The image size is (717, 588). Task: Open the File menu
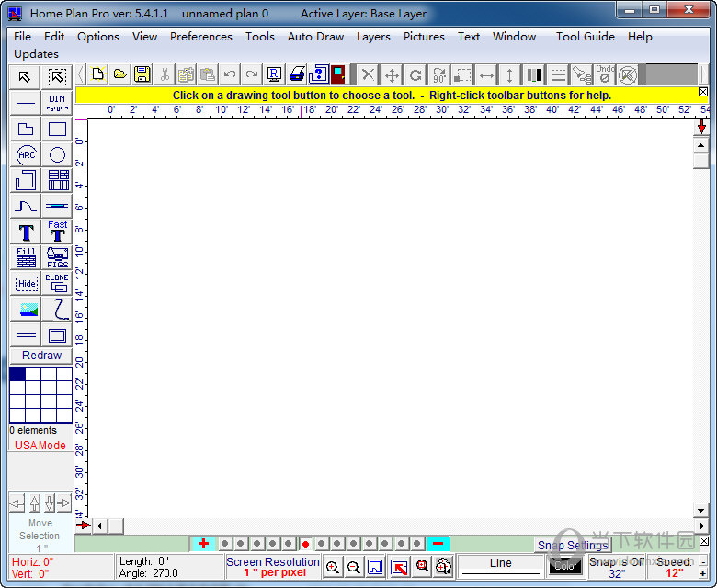[22, 37]
